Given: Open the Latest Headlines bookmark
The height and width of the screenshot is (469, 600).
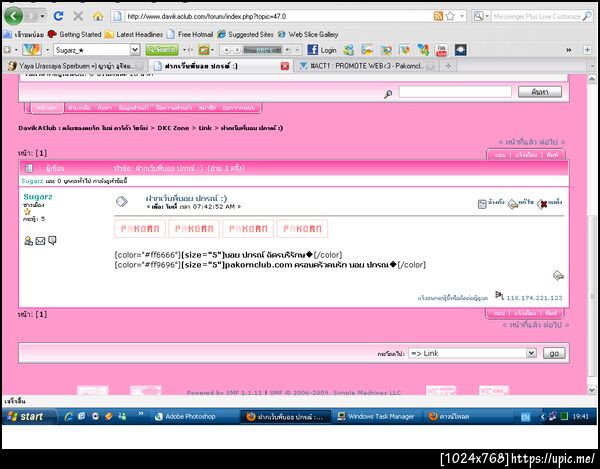Looking at the screenshot, I should coord(134,34).
